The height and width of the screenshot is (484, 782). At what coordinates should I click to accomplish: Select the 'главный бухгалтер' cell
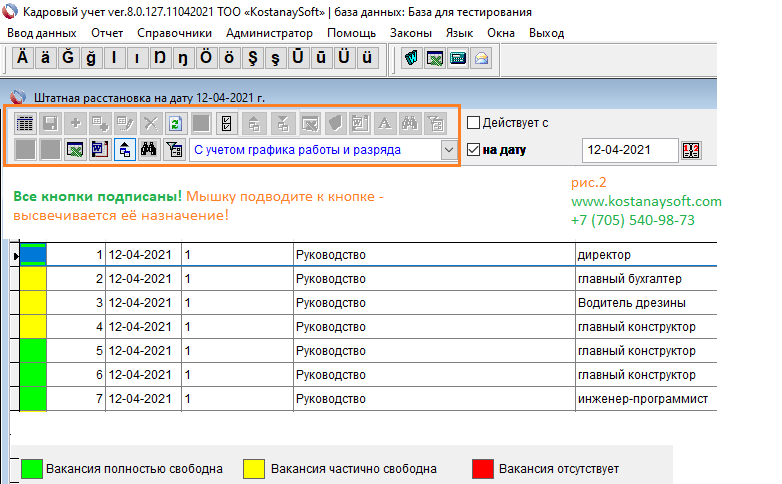pos(646,278)
